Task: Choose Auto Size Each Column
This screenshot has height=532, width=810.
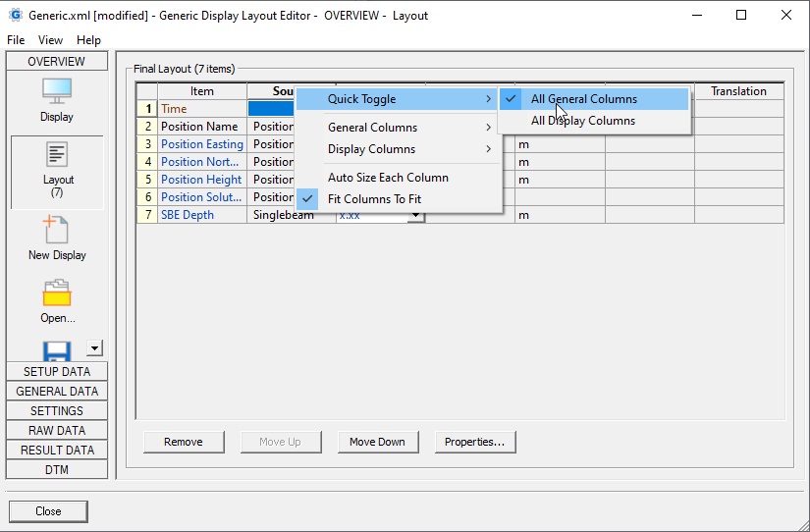Action: coord(388,178)
